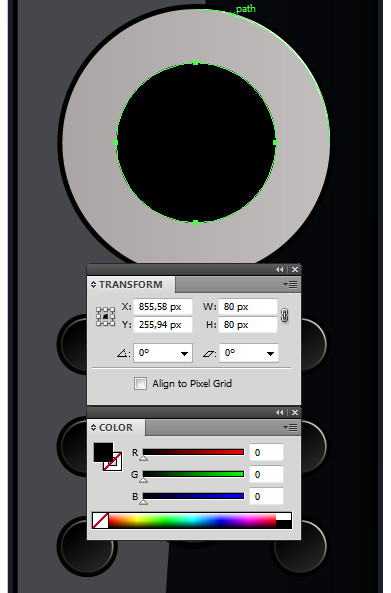Click the red channel slider
The width and height of the screenshot is (391, 593).
193,452
